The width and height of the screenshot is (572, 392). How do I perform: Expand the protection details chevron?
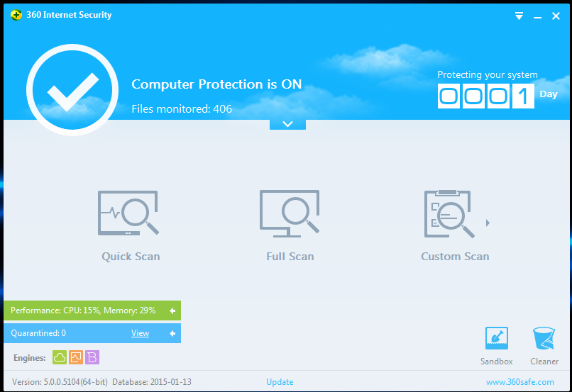coord(287,124)
